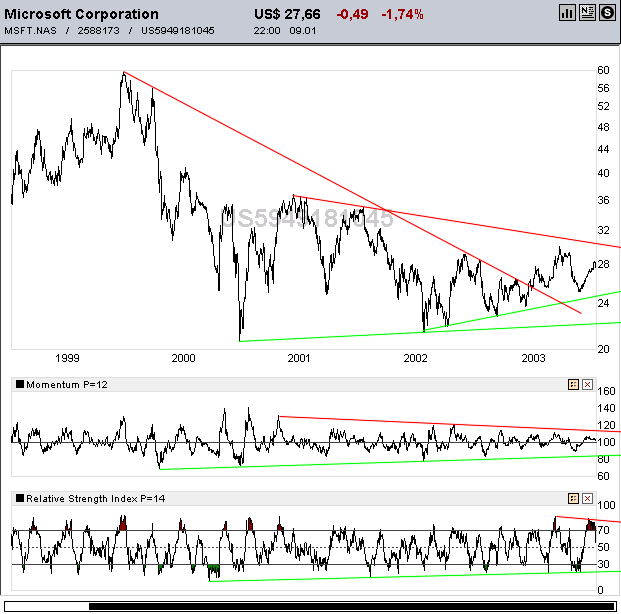
Task: Click the empty scrollbar track left of the thumb
Action: tap(47, 606)
